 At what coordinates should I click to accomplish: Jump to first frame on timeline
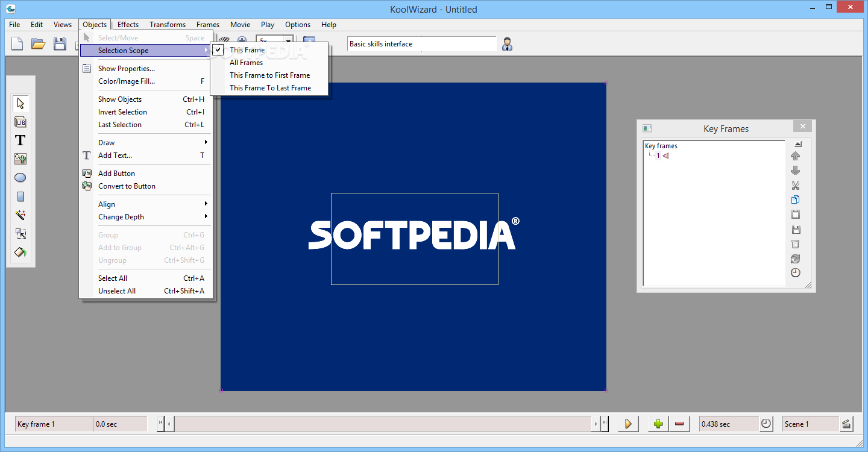tap(161, 424)
